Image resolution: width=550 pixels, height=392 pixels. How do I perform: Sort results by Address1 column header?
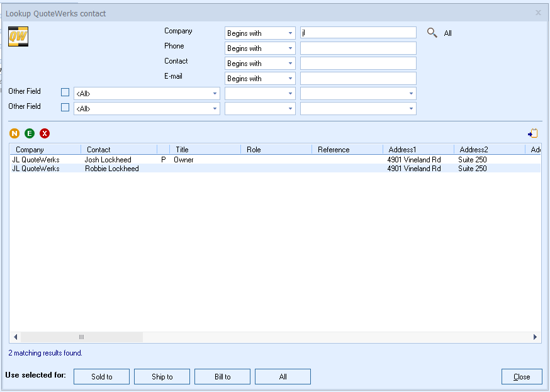[419, 150]
